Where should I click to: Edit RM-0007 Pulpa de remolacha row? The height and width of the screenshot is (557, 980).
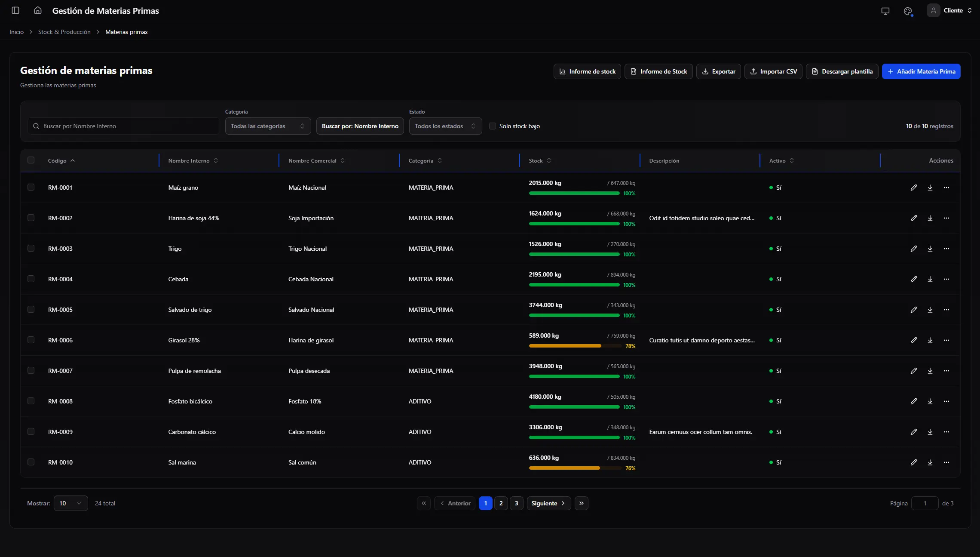click(x=914, y=371)
